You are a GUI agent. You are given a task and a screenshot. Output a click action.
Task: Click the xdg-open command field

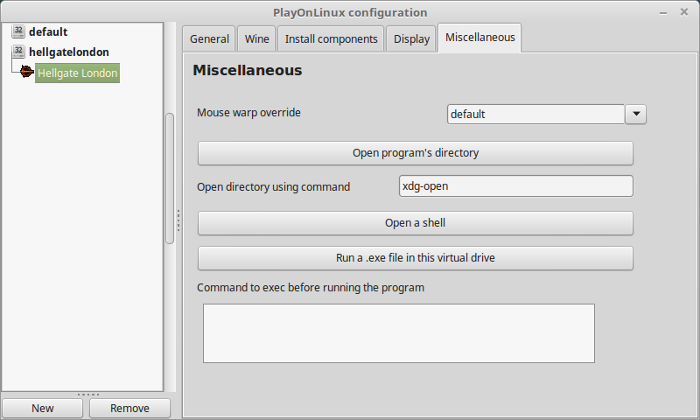[516, 186]
